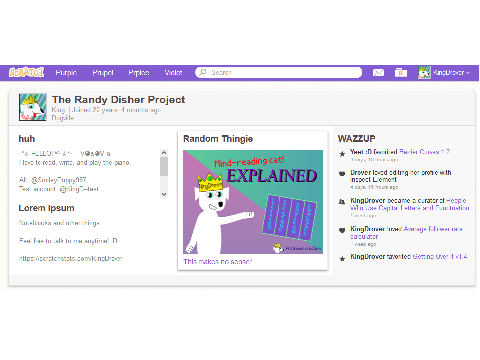
Task: Click the down arrow of the huh text scrollbar
Action: (x=164, y=194)
